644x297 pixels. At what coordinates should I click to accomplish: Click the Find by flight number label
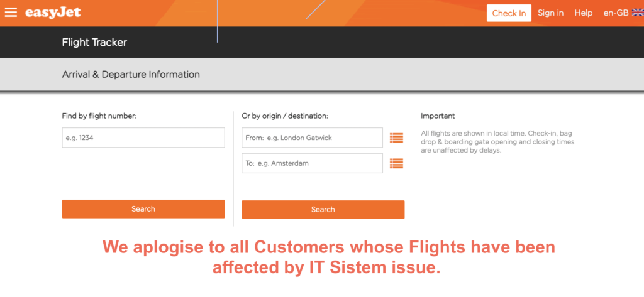pyautogui.click(x=99, y=116)
